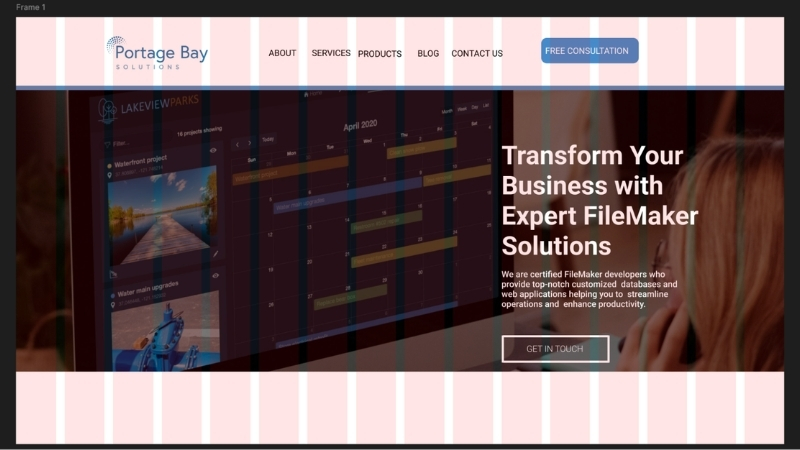The width and height of the screenshot is (800, 450).
Task: Click the next month arrow in the calendar
Action: click(250, 143)
